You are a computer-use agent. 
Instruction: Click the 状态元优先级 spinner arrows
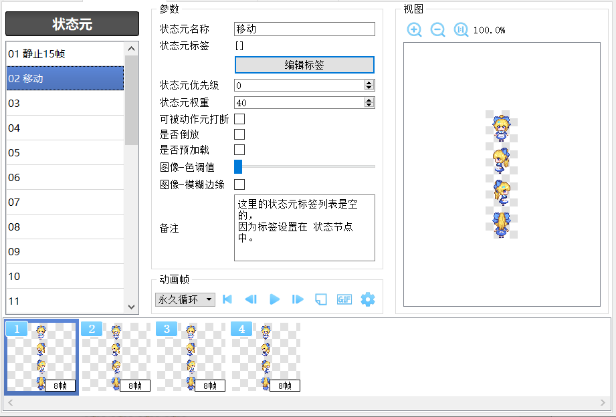tap(369, 86)
